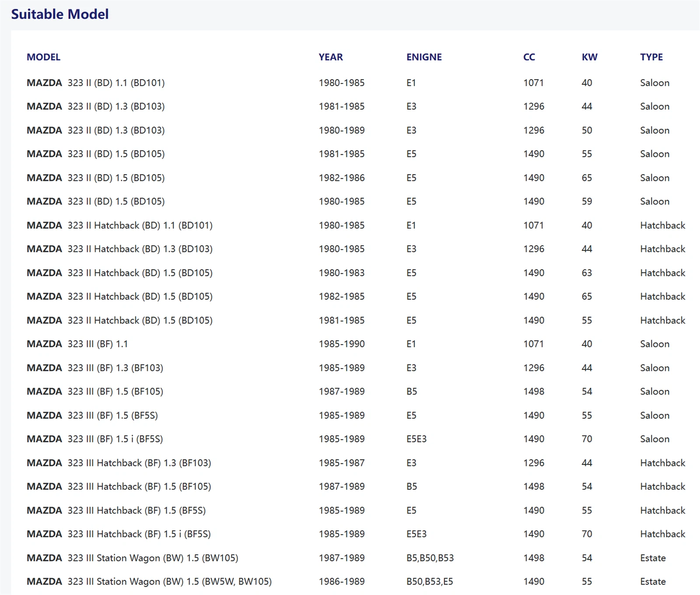This screenshot has width=700, height=595.
Task: Click year '1985-1990' cell
Action: point(342,344)
